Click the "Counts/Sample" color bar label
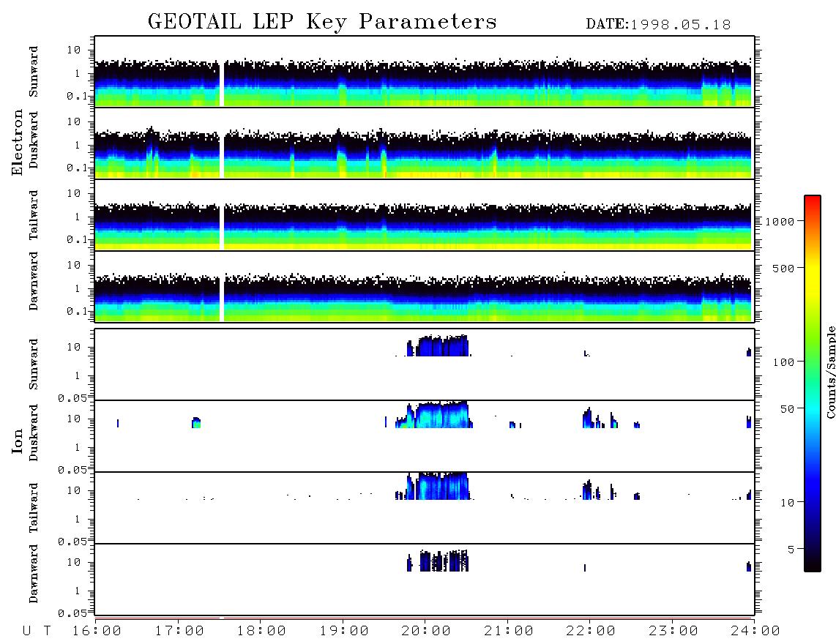 [x=831, y=372]
